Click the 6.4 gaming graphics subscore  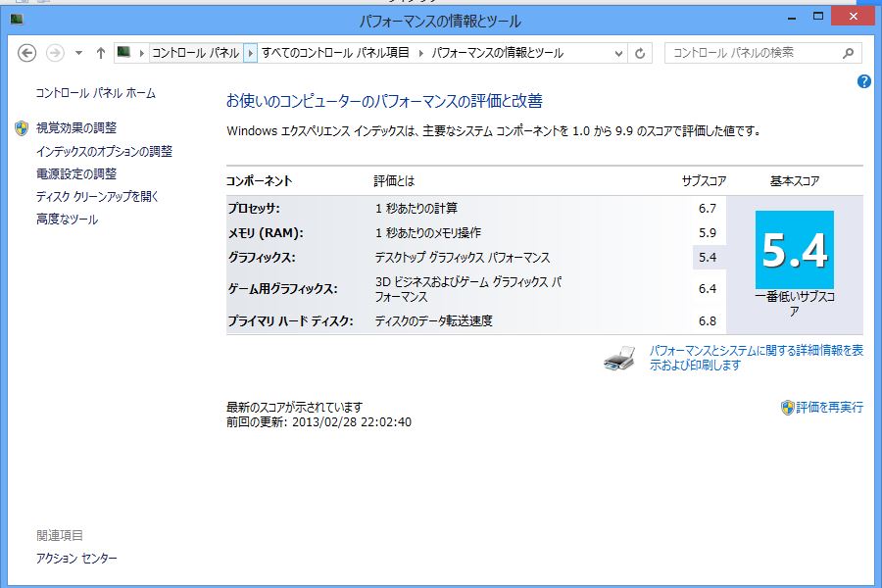point(707,289)
